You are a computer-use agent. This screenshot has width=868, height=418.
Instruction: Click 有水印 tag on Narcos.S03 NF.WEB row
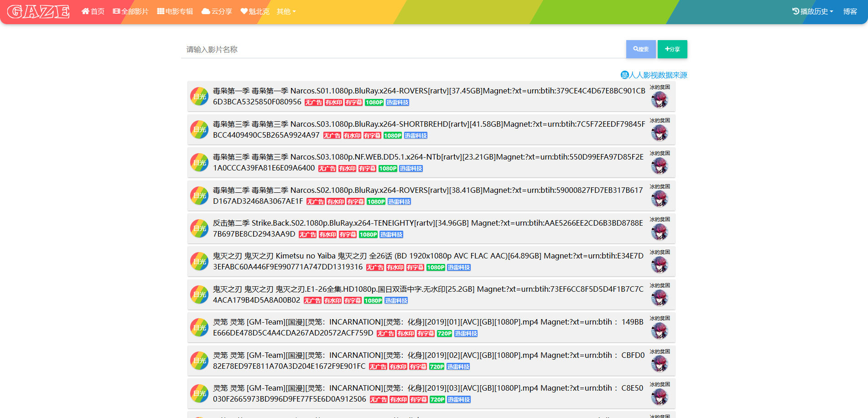(348, 169)
